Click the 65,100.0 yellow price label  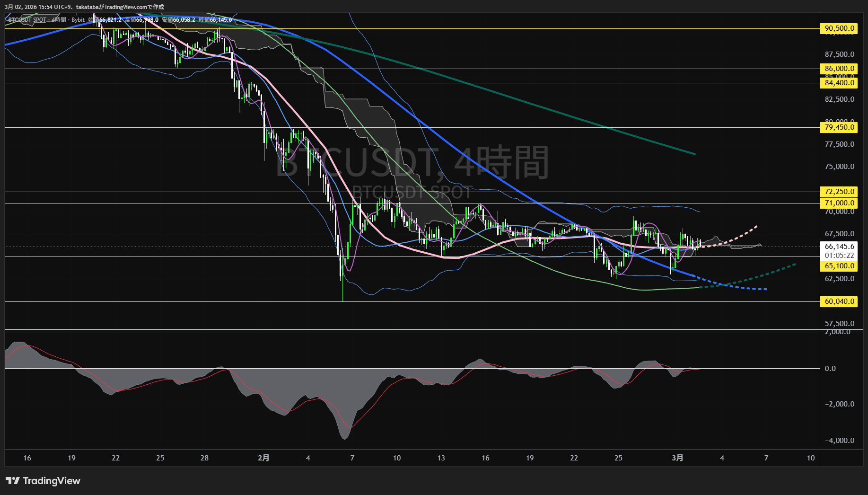[x=839, y=266]
